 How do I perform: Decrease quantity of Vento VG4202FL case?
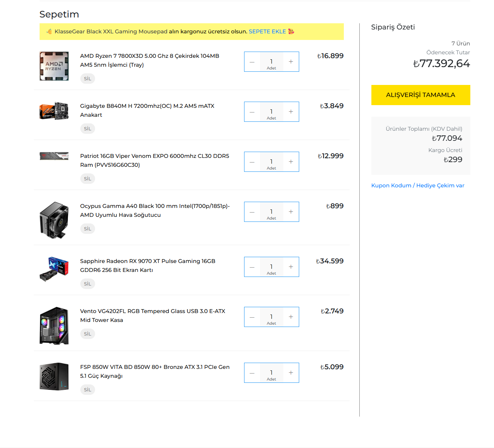tap(252, 317)
